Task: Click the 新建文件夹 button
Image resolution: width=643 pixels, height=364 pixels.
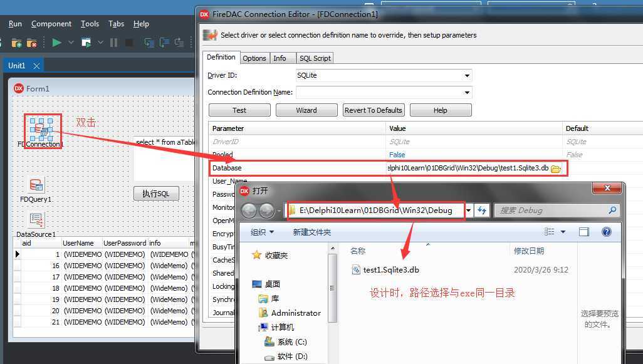Action: pyautogui.click(x=311, y=232)
